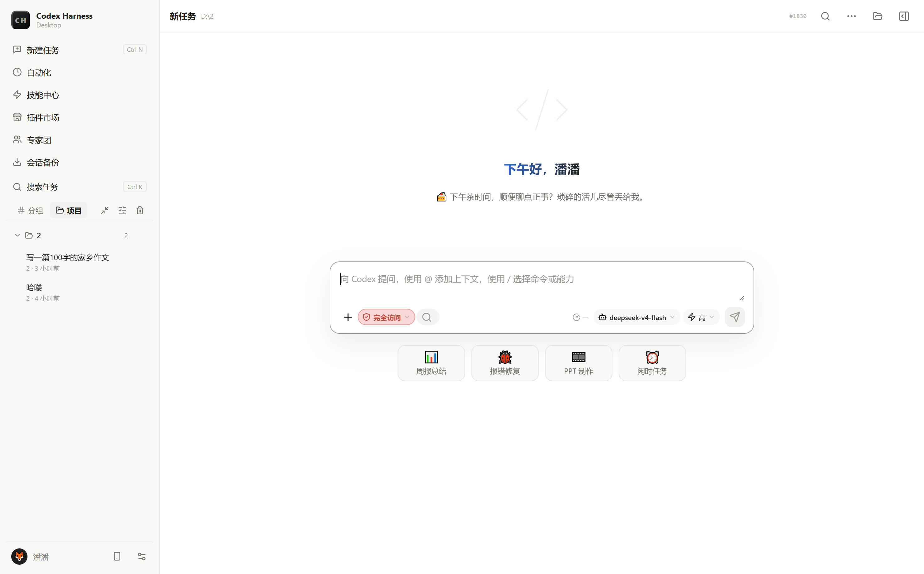
Task: Click the input box resize handle
Action: click(742, 298)
